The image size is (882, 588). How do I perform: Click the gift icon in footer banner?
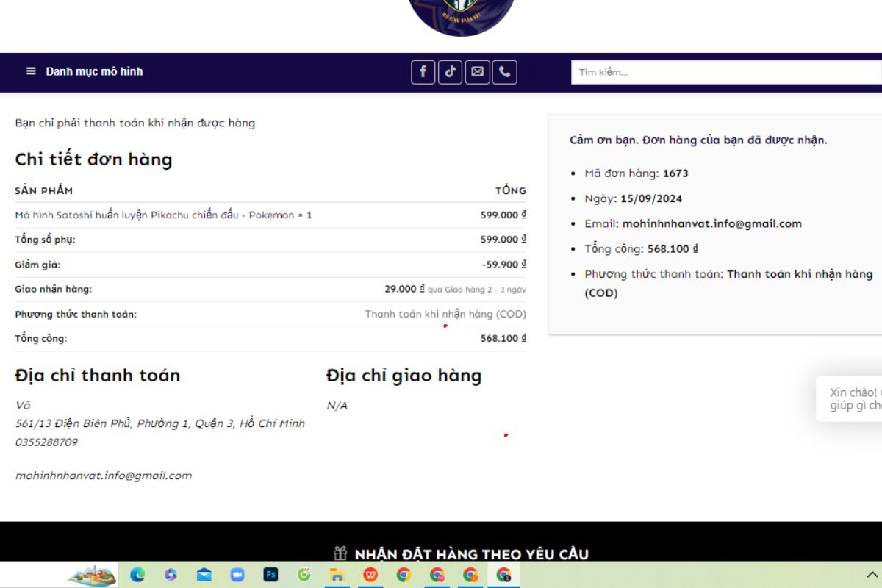coord(340,553)
